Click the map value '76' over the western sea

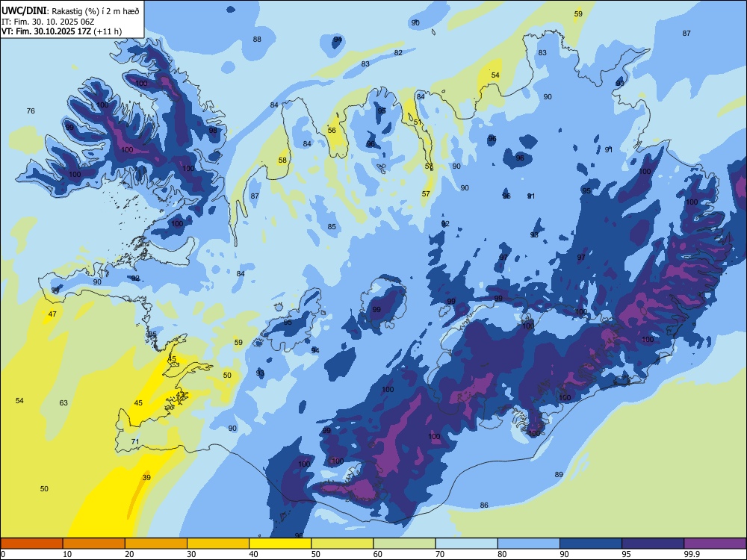click(x=31, y=111)
